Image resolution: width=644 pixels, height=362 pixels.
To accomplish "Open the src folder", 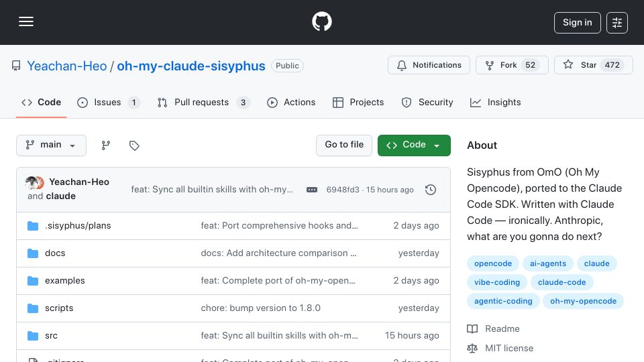I will pos(51,336).
